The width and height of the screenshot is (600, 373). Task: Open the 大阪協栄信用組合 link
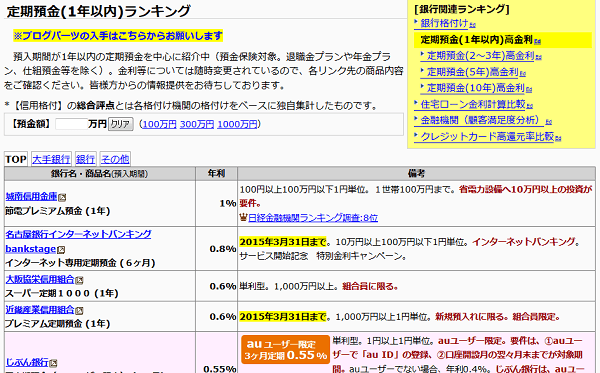[40, 279]
